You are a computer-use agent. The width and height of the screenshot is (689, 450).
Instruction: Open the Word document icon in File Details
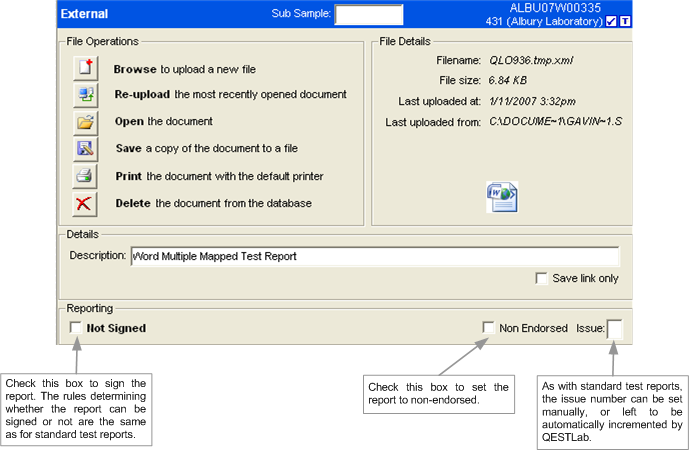point(500,197)
